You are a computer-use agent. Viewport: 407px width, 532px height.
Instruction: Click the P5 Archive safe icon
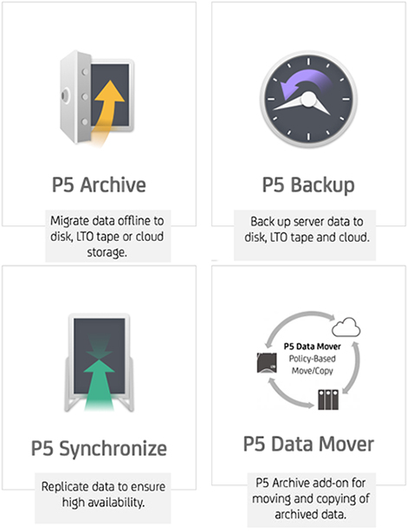pyautogui.click(x=97, y=99)
